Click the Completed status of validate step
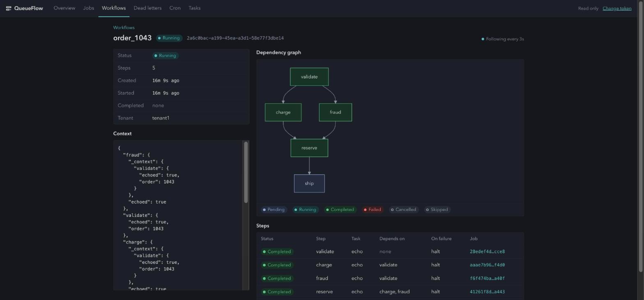This screenshot has height=300, width=644. tap(277, 252)
